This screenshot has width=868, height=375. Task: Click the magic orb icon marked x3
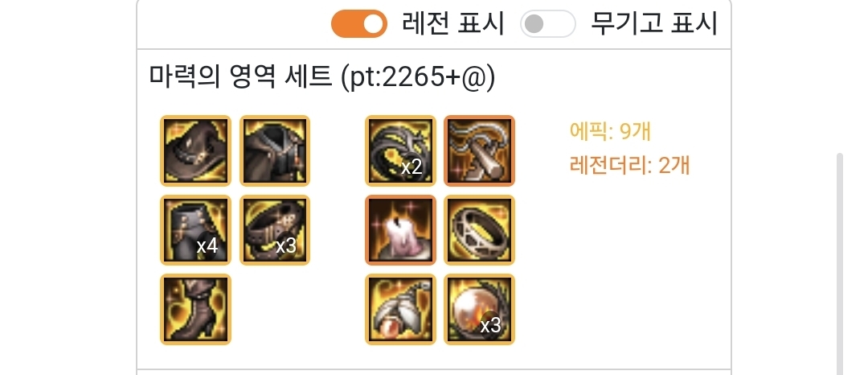coord(479,309)
